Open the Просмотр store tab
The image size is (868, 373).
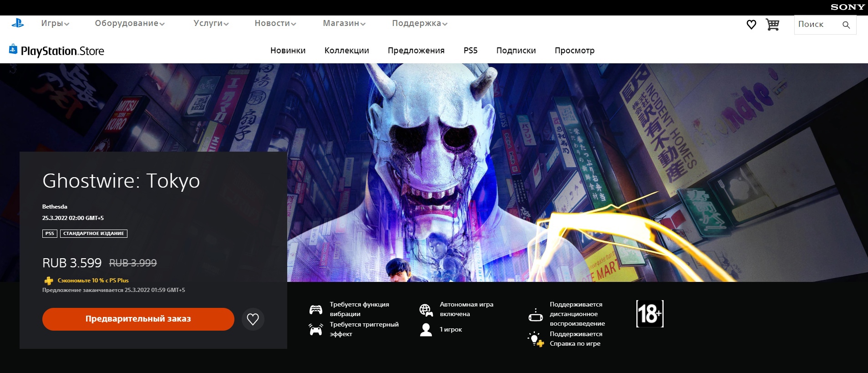574,51
